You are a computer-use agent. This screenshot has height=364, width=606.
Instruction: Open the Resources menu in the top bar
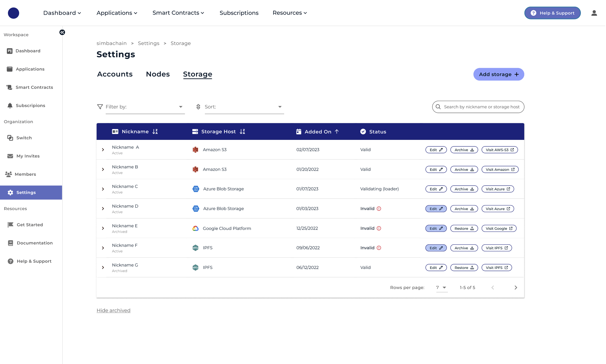pos(290,13)
